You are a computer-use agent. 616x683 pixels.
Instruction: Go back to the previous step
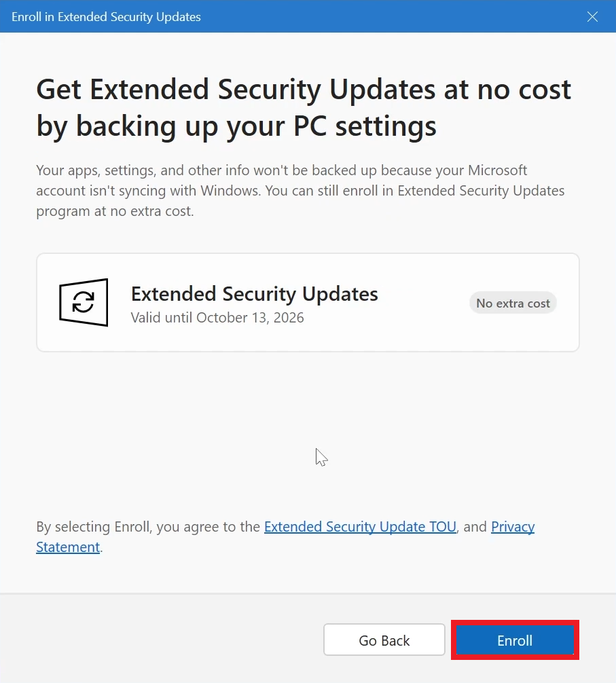[x=384, y=640]
